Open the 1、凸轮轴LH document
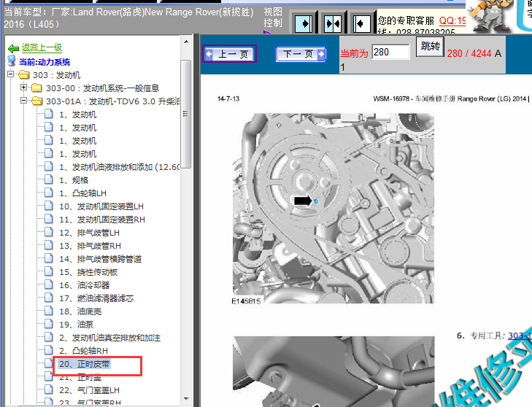The width and height of the screenshot is (532, 407). (x=82, y=193)
